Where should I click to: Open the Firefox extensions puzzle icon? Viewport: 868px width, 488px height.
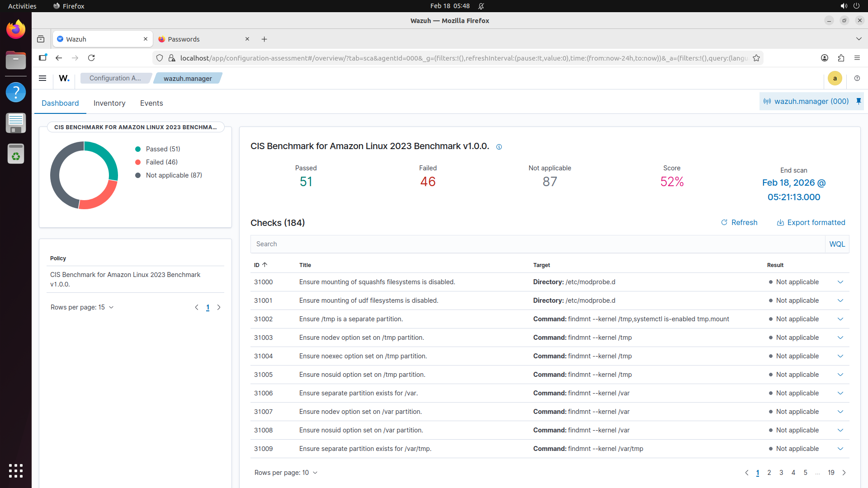click(x=841, y=58)
